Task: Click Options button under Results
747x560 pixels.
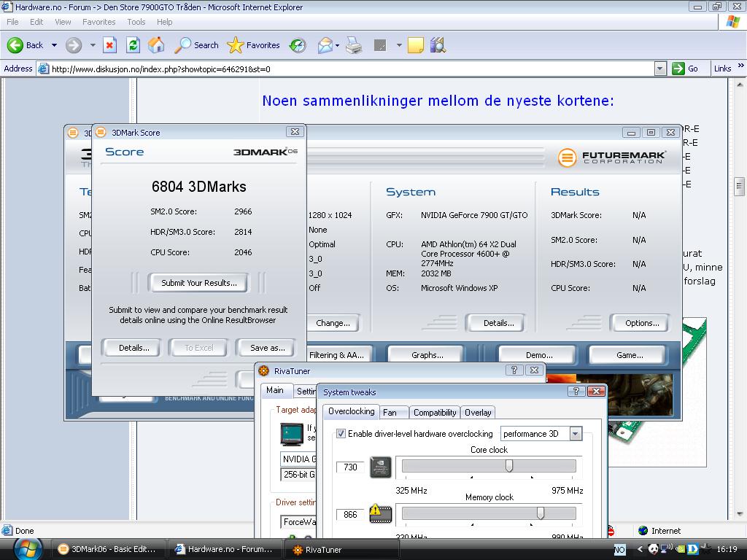Action: (x=642, y=323)
